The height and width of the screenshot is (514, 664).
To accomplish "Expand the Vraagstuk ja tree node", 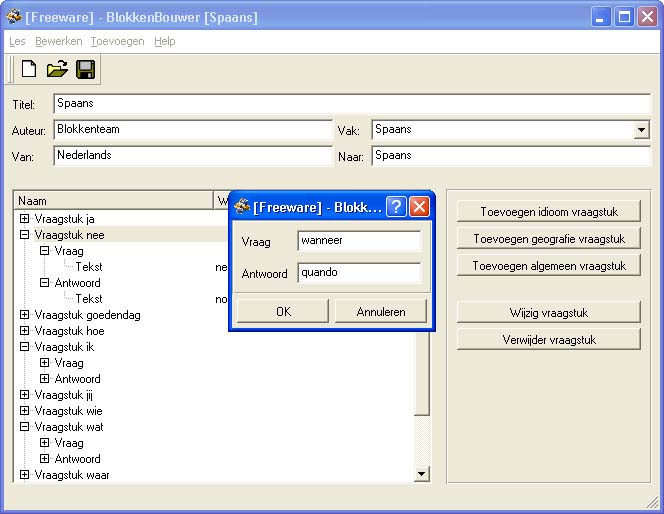I will (25, 219).
